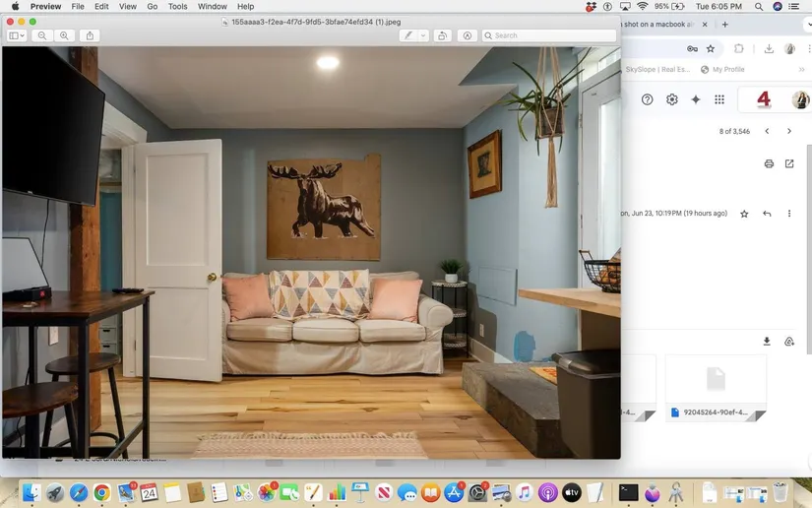Open Gmail settings gear icon

[672, 99]
